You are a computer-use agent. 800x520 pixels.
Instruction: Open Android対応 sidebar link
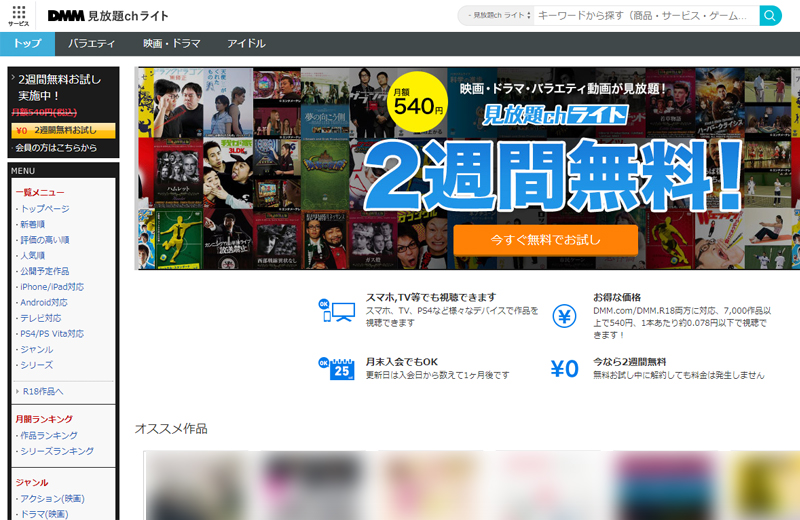pos(44,303)
